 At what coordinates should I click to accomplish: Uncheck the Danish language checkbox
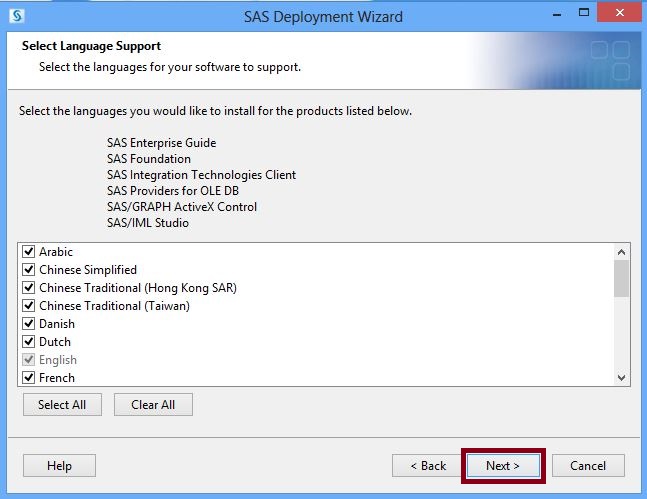click(x=28, y=324)
